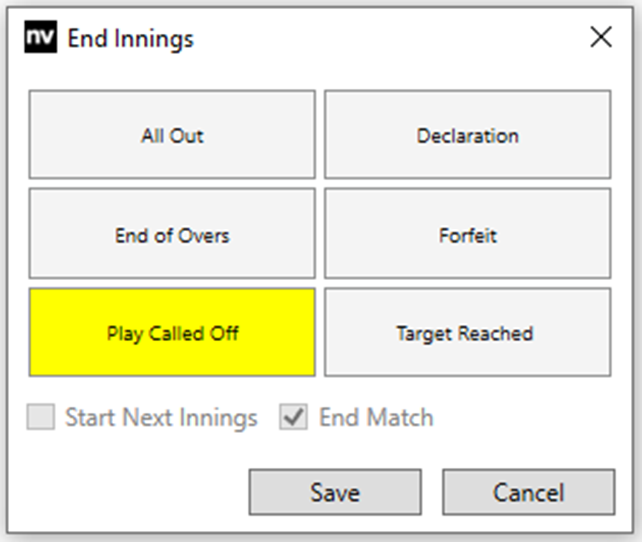Mark the innings as All Out
This screenshot has height=542, width=642.
coord(172,135)
